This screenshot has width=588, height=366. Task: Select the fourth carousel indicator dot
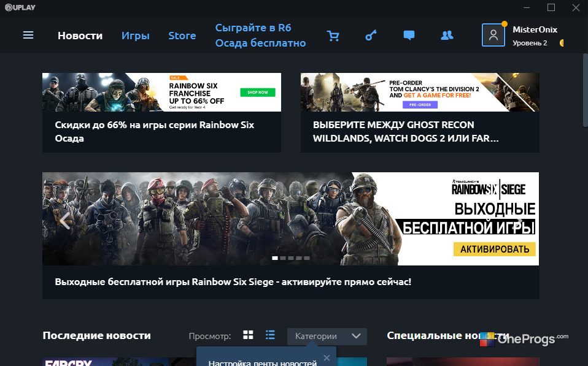coord(299,258)
